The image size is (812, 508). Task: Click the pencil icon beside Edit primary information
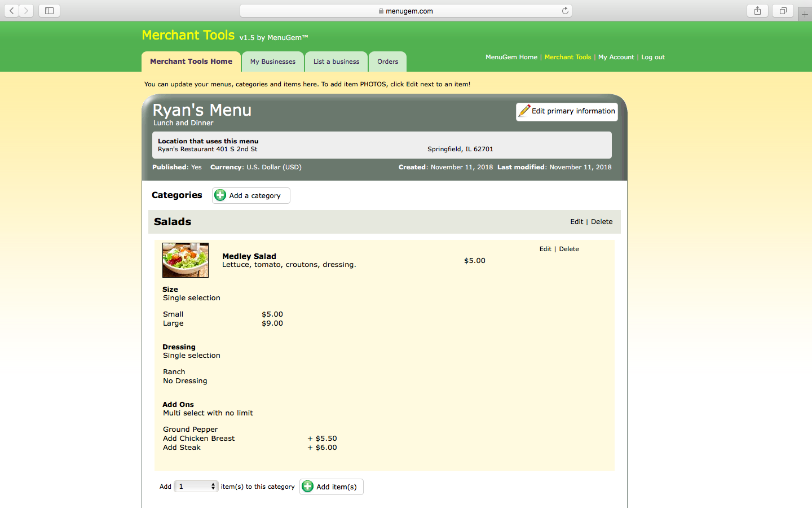tap(524, 111)
